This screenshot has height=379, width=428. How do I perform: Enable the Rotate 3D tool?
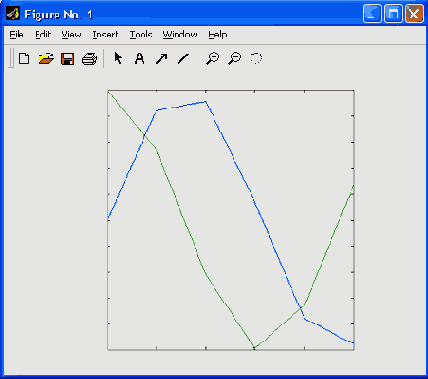coord(256,58)
